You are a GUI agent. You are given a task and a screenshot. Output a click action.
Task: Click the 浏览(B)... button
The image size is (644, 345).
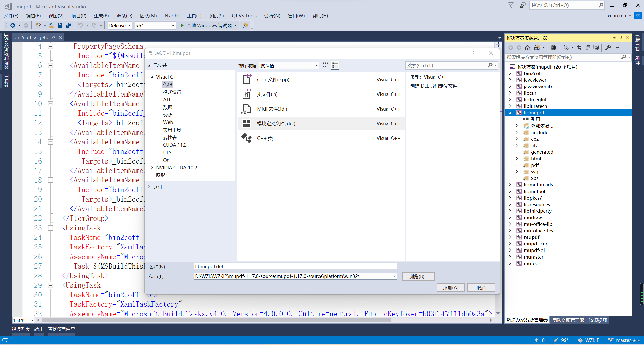(418, 276)
